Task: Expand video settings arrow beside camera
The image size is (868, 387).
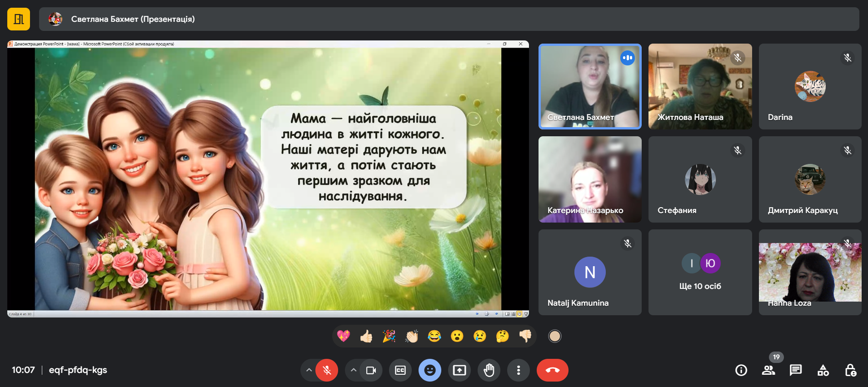Action: (x=354, y=370)
